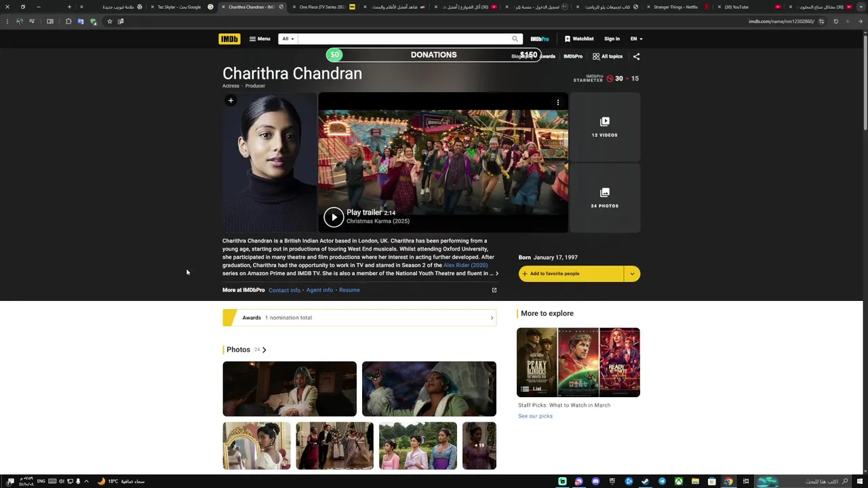Viewport: 868px width, 488px height.
Task: Click the Charithra Chandran portrait image
Action: 269,163
